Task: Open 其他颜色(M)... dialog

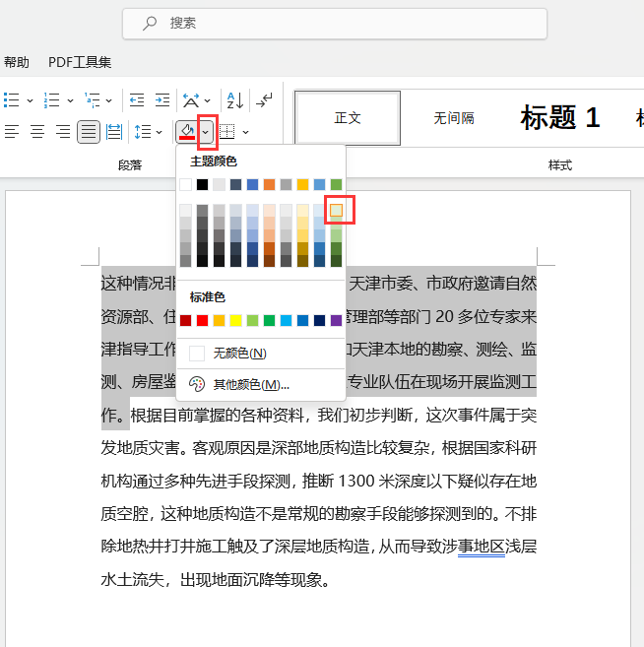Action: click(261, 385)
